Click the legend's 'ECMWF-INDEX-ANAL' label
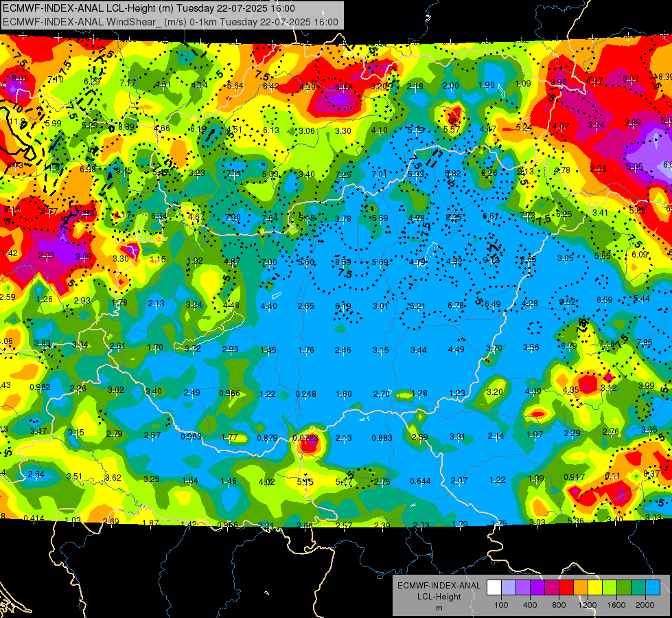 [x=439, y=586]
